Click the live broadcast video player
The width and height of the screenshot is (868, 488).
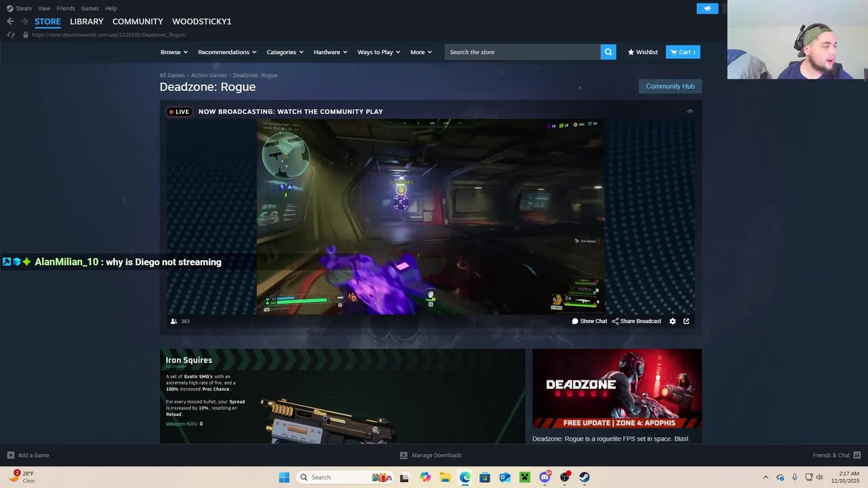pyautogui.click(x=430, y=217)
